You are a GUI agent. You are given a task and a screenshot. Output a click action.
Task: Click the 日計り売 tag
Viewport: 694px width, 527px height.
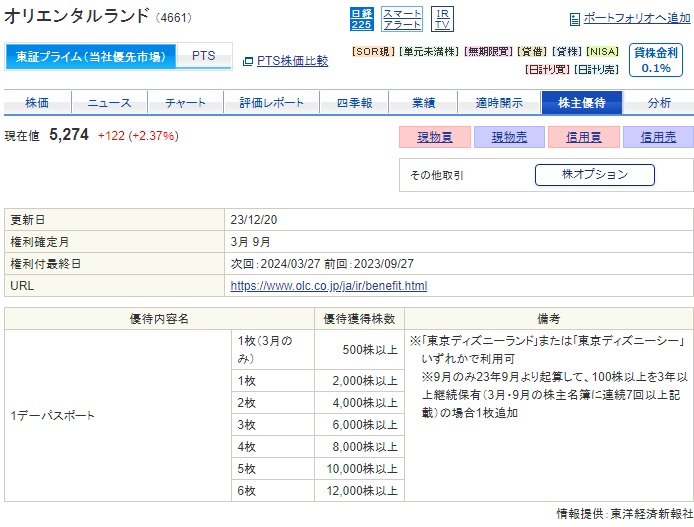[596, 69]
